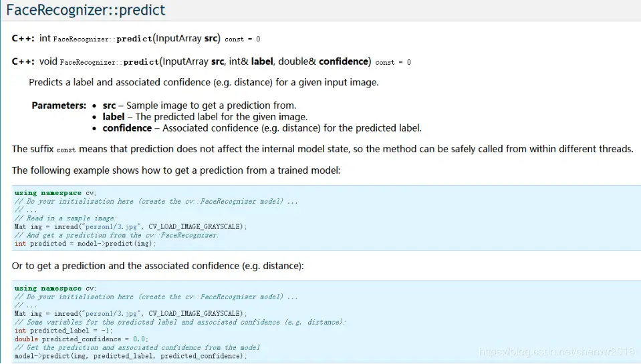The width and height of the screenshot is (641, 364).
Task: Click 'Read in a sample image' comment line
Action: (66, 218)
